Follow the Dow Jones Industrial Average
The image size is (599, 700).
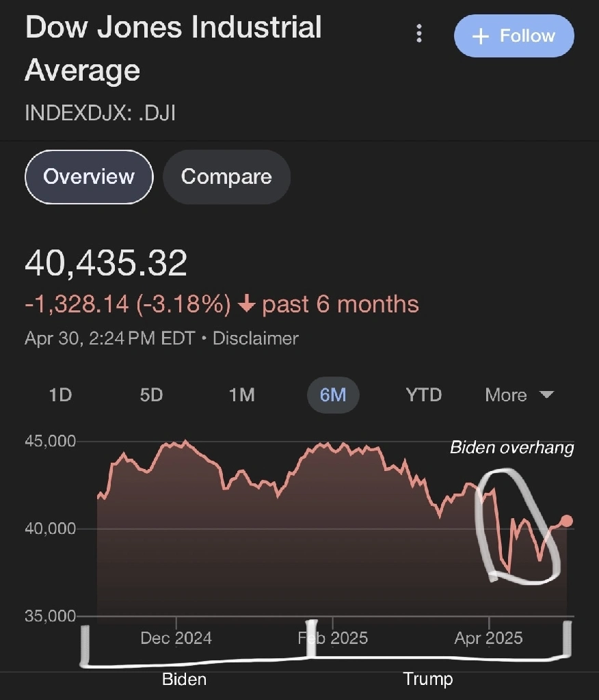click(514, 36)
